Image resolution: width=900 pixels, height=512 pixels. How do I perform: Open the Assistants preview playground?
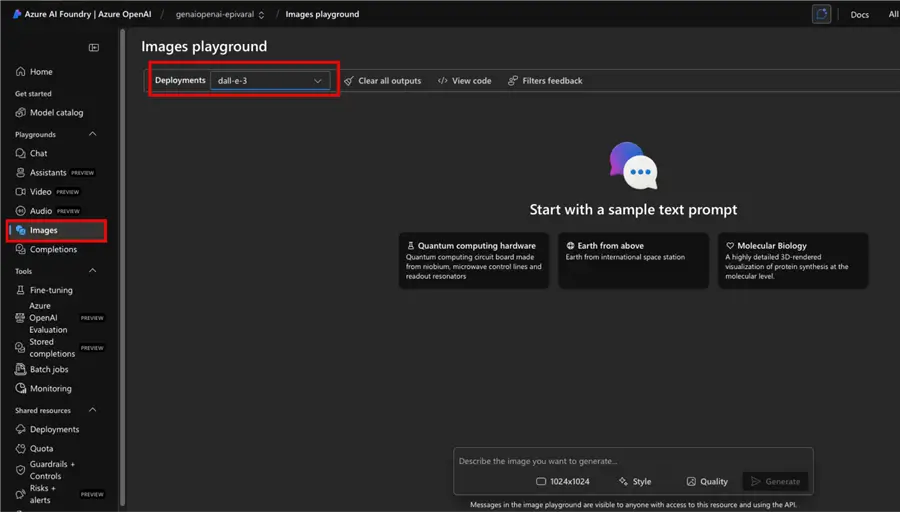point(48,173)
